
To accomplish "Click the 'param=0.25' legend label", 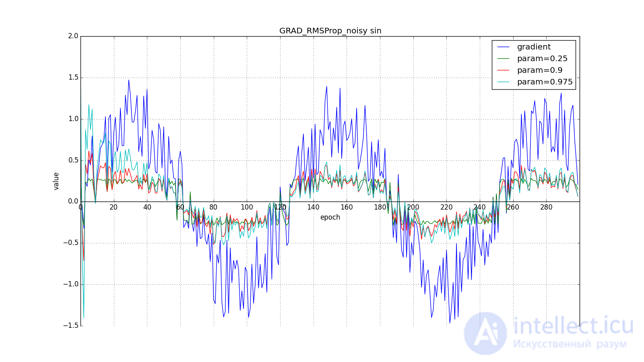I will pyautogui.click(x=542, y=58).
